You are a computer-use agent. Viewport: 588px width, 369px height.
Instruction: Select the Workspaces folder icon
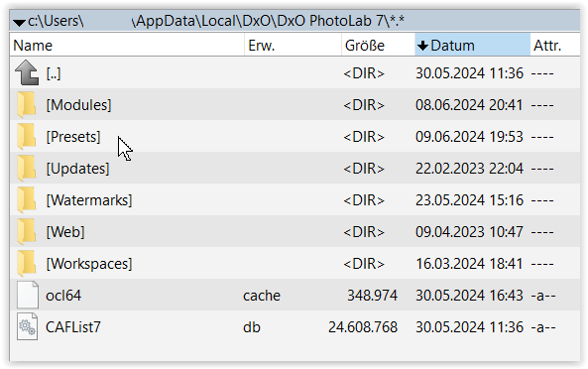pyautogui.click(x=27, y=264)
